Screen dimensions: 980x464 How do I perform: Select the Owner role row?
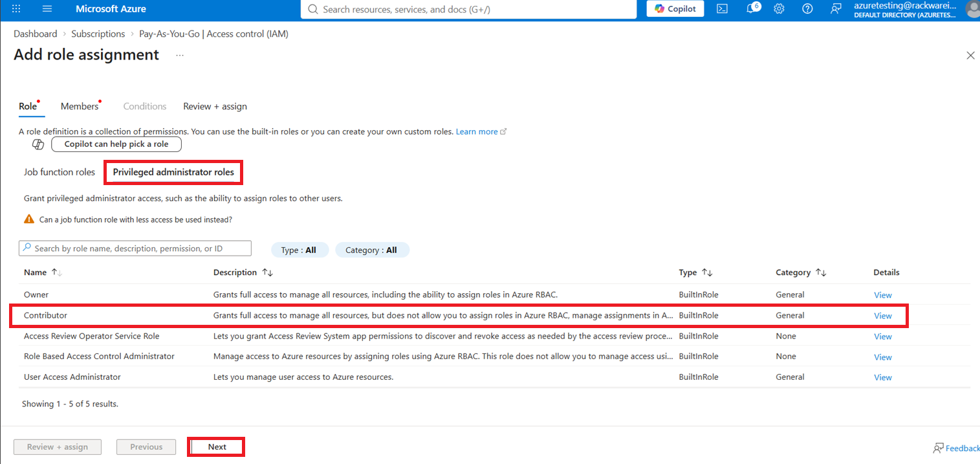494,294
